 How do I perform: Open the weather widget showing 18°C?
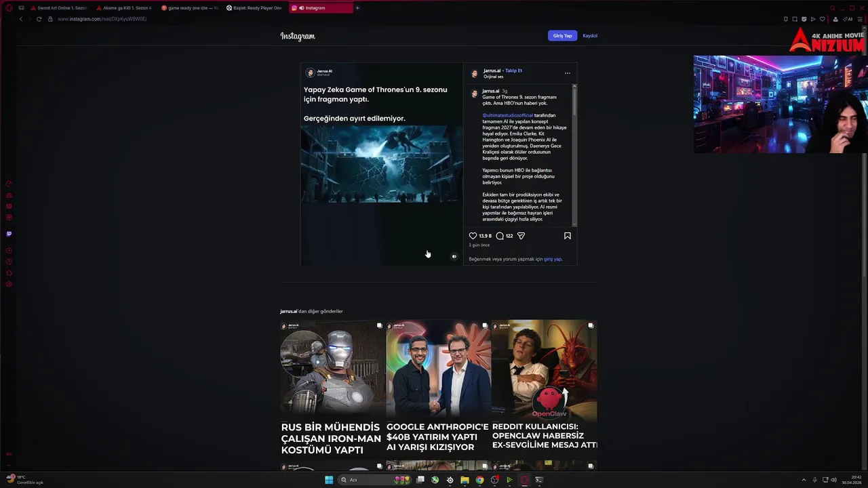(x=24, y=480)
